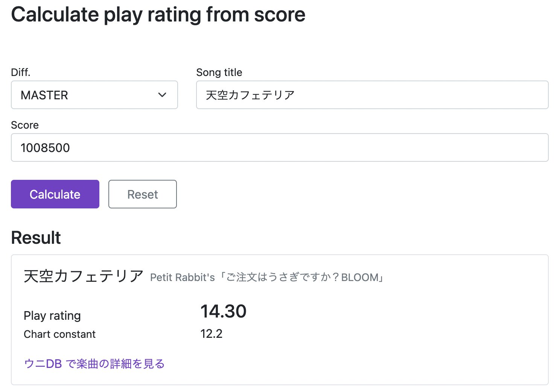The image size is (554, 392).
Task: Click the Chart constant label
Action: (x=60, y=334)
